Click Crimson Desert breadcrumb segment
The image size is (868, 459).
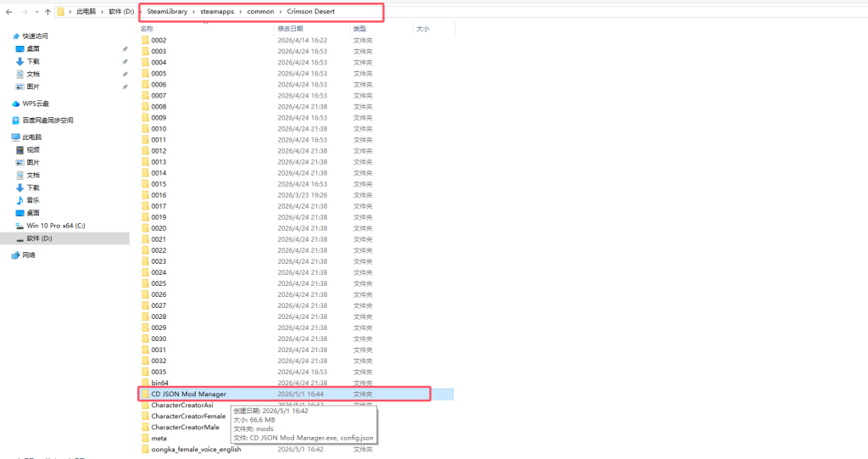pos(310,12)
